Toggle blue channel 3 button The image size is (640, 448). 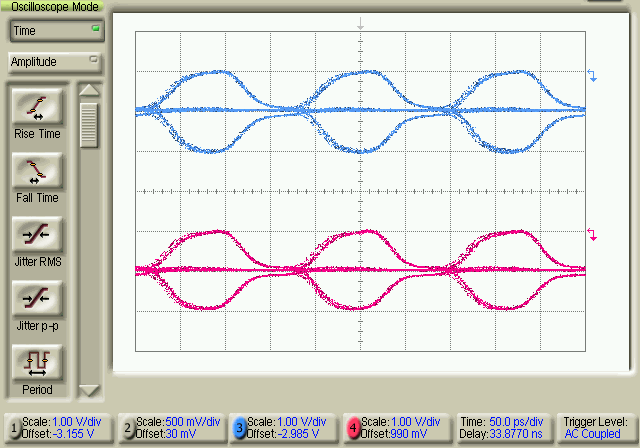coord(240,428)
